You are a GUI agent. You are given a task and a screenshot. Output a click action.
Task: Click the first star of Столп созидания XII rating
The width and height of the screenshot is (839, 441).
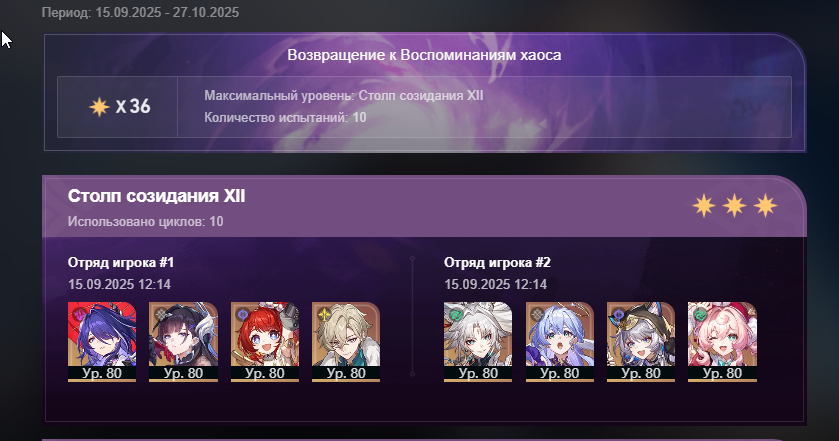(704, 206)
